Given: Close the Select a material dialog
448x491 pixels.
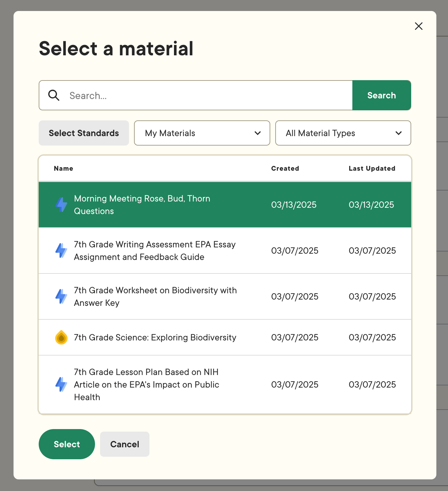Looking at the screenshot, I should (x=419, y=26).
